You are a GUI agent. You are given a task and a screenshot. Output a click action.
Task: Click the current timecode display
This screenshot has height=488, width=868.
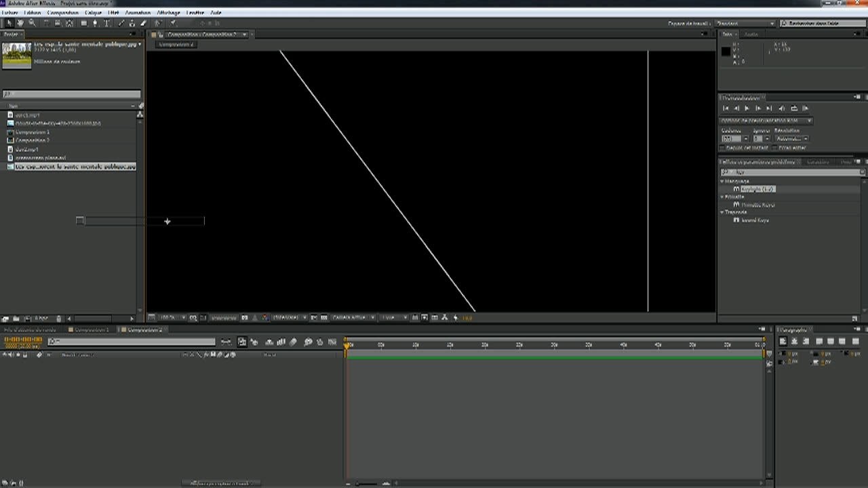23,340
